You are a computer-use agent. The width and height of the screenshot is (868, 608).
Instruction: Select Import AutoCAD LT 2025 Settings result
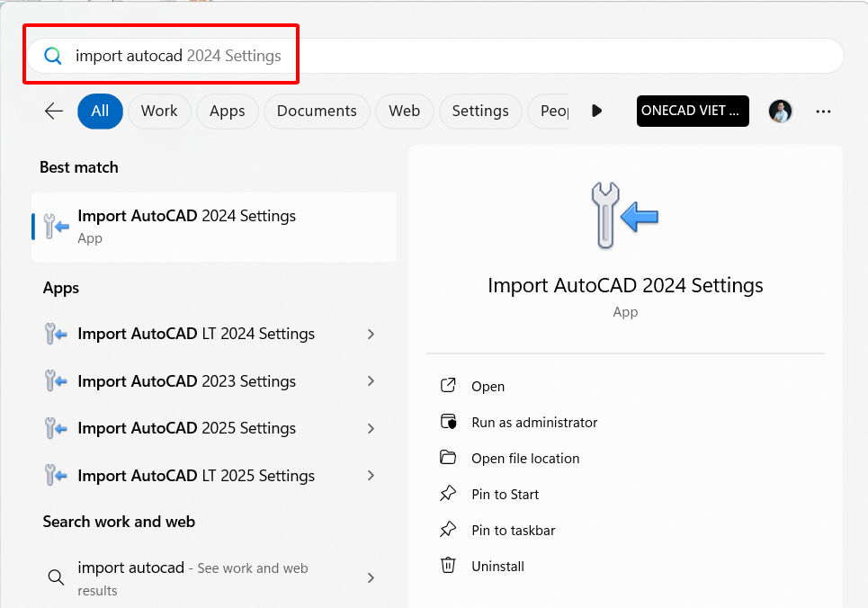click(214, 476)
